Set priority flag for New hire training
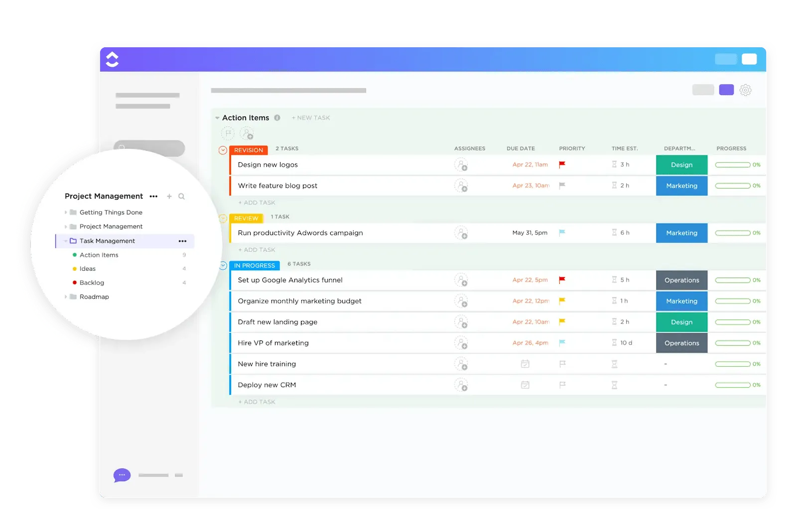 coord(562,364)
